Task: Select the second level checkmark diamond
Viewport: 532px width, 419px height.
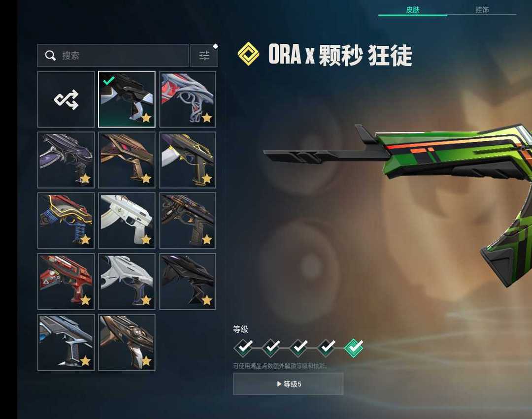Action: pos(271,348)
